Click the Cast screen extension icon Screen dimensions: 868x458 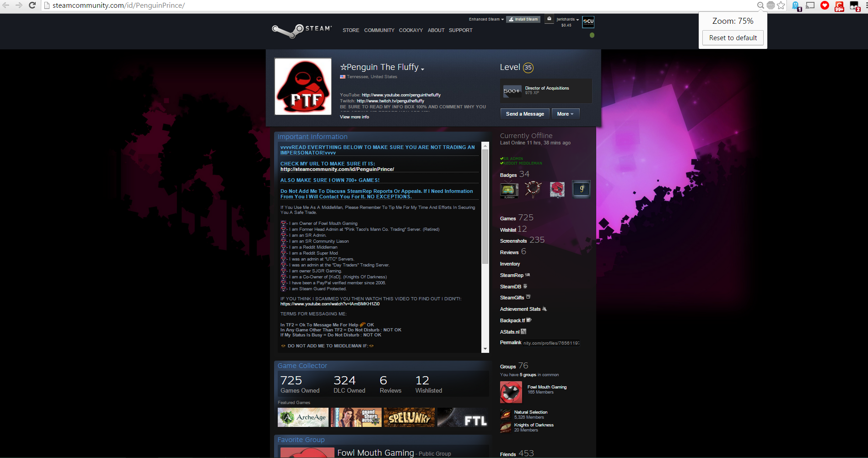pos(810,5)
